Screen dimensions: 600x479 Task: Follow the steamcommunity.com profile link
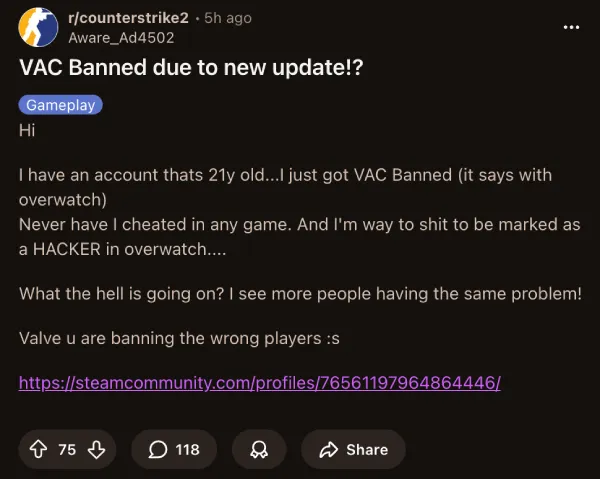[260, 383]
